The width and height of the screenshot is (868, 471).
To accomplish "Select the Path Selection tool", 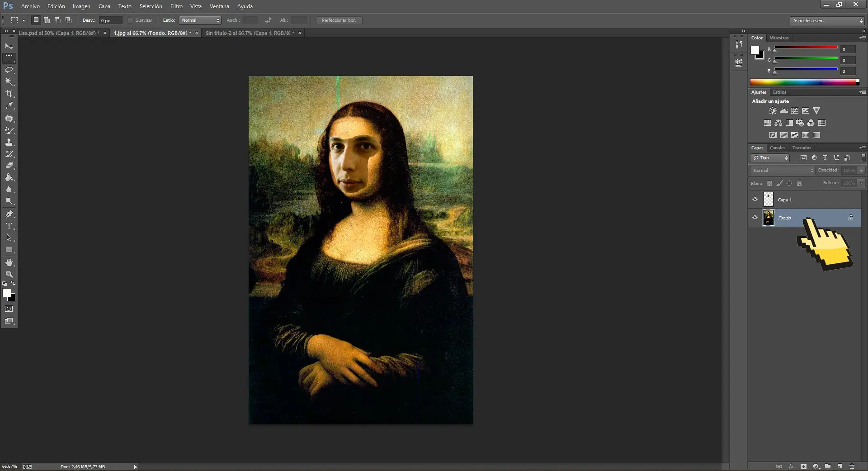I will [9, 238].
